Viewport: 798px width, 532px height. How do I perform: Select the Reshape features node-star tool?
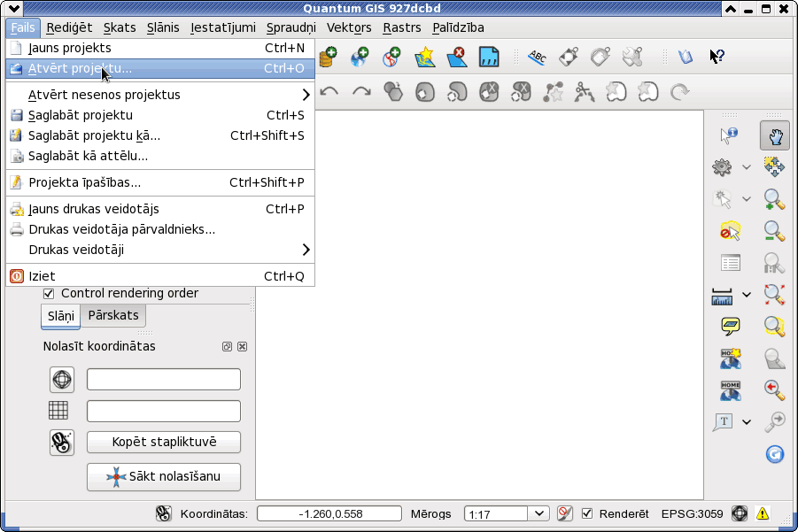tap(553, 92)
